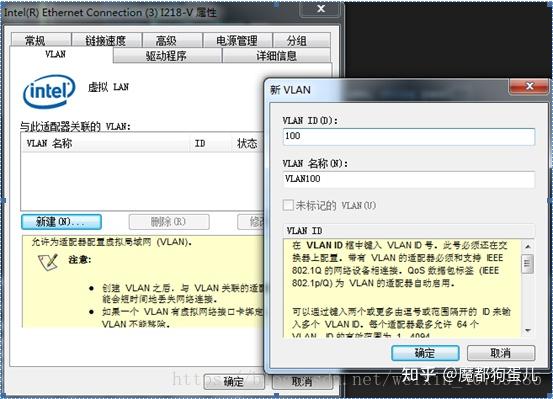Click the ID column header
The width and height of the screenshot is (553, 399).
[x=211, y=143]
